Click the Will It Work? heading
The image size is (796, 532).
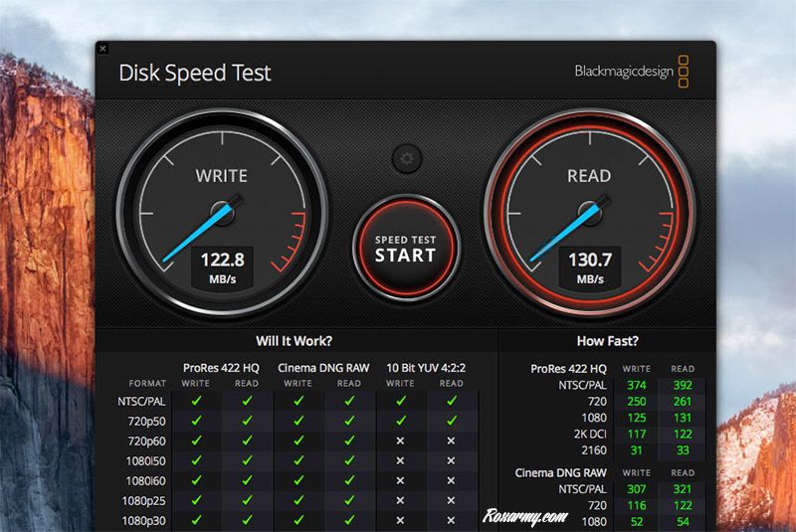coord(295,340)
